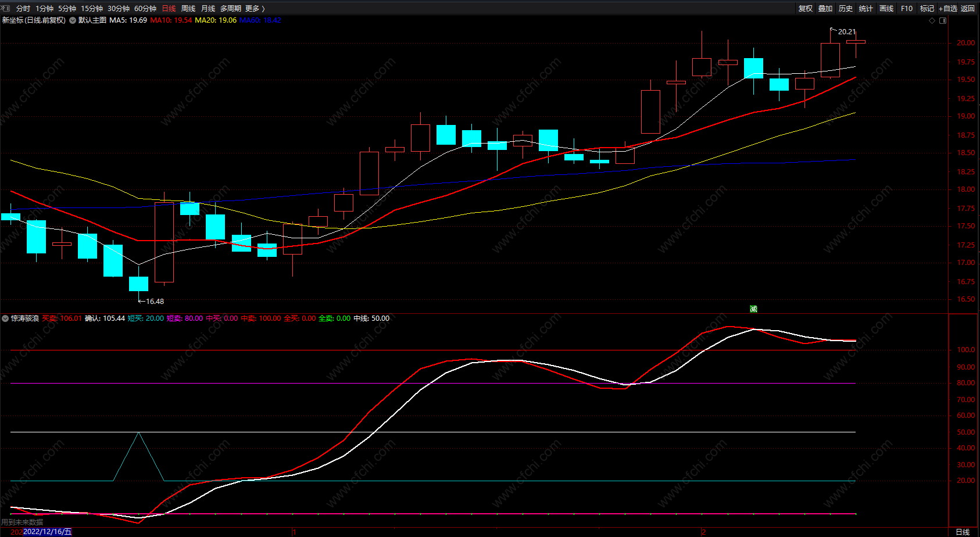Toggle the right sidebar panel icon
The image size is (980, 537).
pos(943,20)
